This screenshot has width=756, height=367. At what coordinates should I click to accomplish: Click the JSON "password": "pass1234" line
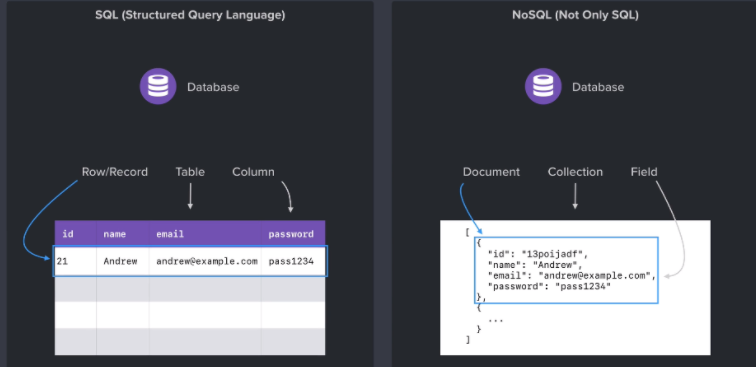tap(549, 287)
